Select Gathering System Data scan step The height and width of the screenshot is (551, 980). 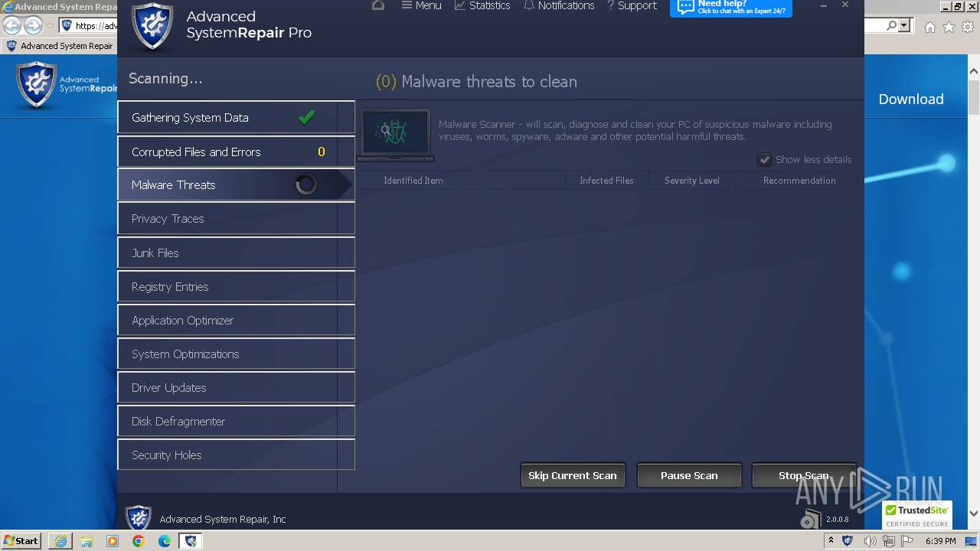pyautogui.click(x=236, y=118)
